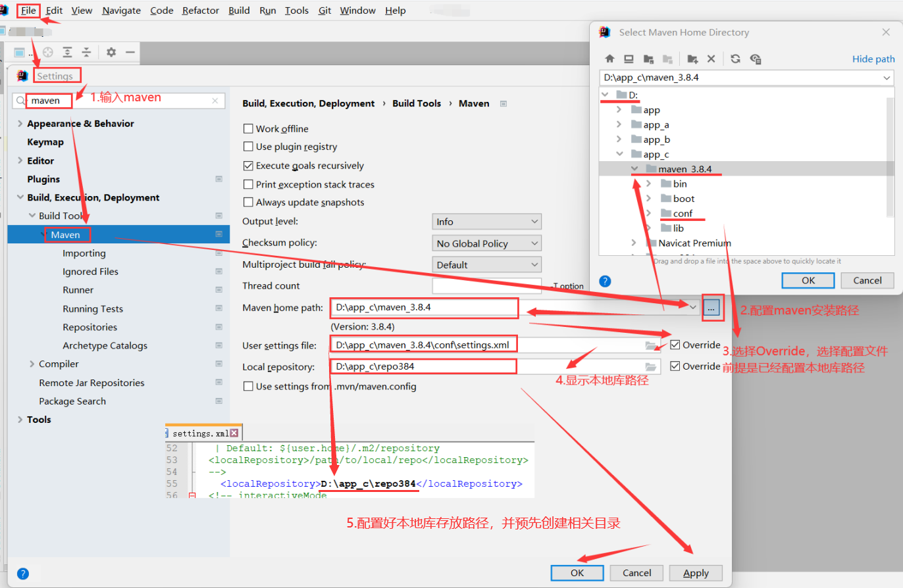Click the Apply button
This screenshot has width=903, height=588.
[x=696, y=573]
